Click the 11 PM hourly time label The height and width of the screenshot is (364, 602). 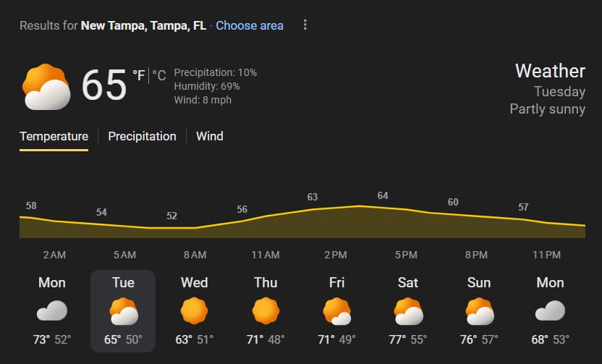(546, 255)
